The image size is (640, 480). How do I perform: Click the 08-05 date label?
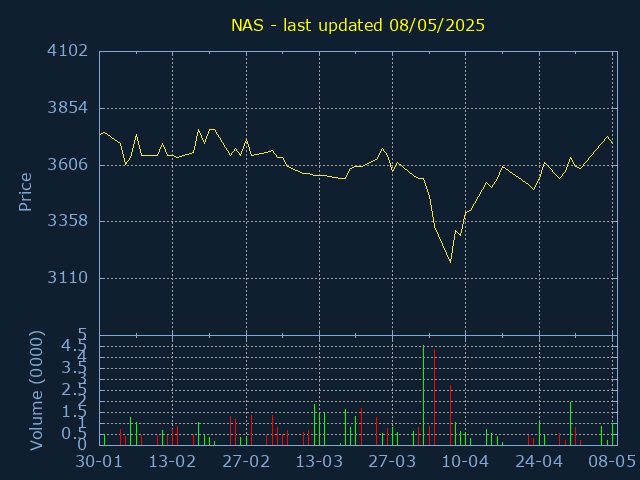[612, 462]
